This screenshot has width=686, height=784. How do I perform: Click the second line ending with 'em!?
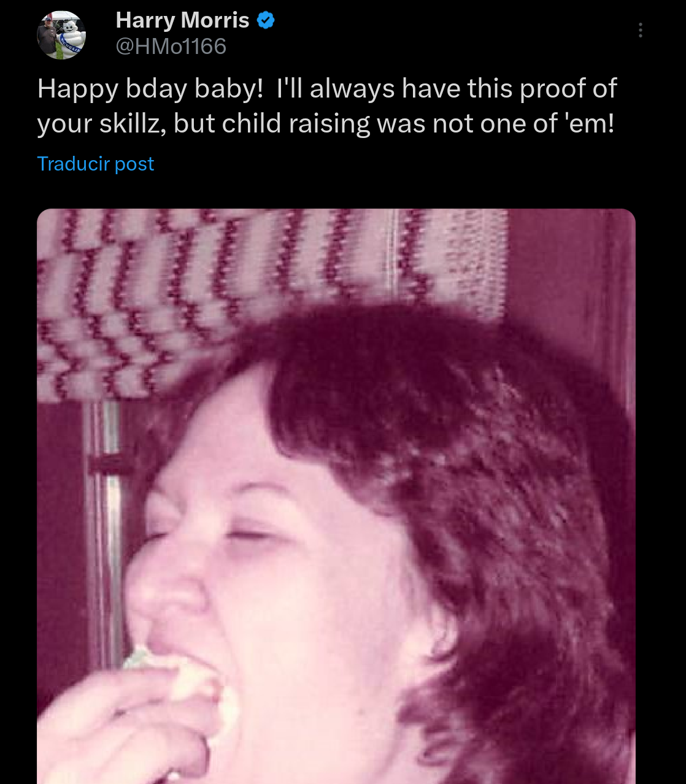click(x=325, y=123)
